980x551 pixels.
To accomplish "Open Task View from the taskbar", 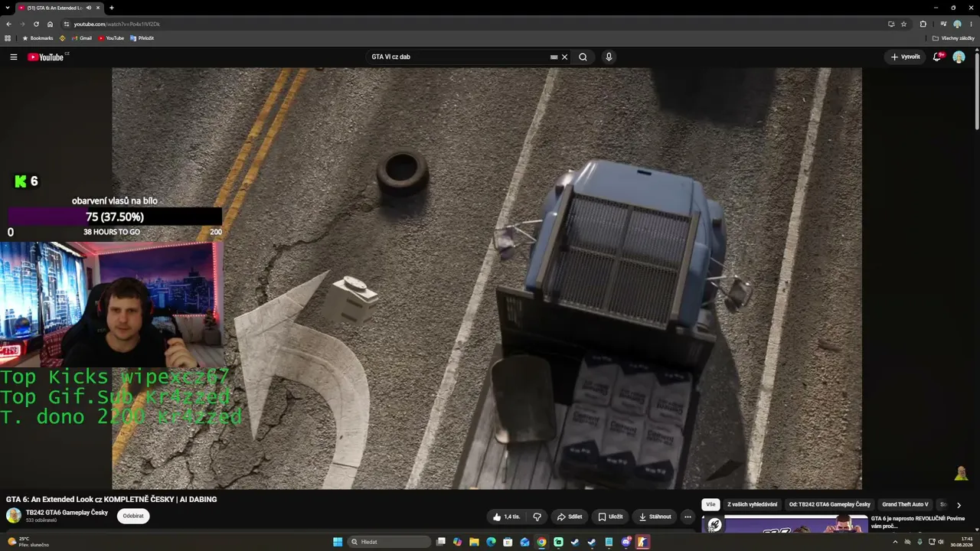I will coord(441,542).
